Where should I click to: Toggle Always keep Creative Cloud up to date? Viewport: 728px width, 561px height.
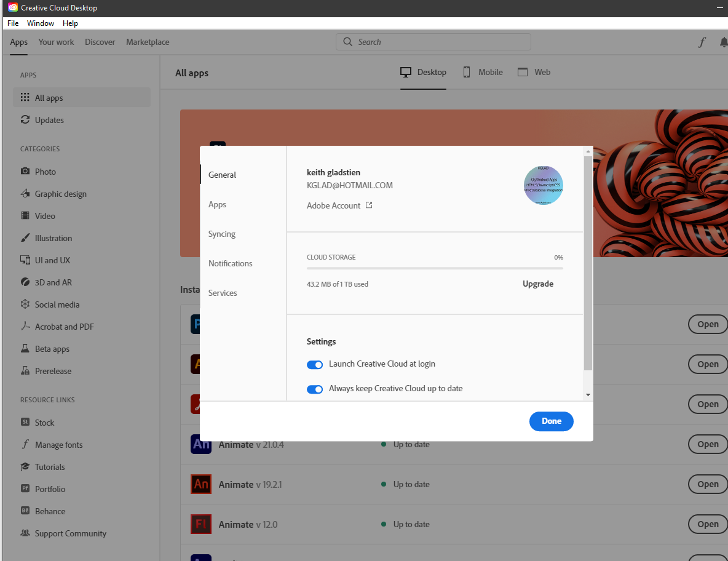315,389
